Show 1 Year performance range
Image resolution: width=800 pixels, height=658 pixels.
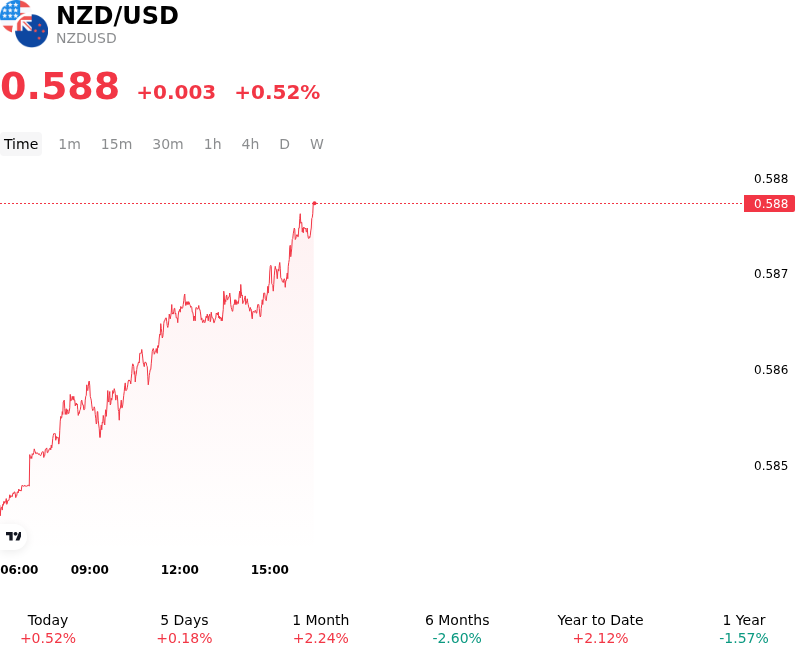click(744, 629)
